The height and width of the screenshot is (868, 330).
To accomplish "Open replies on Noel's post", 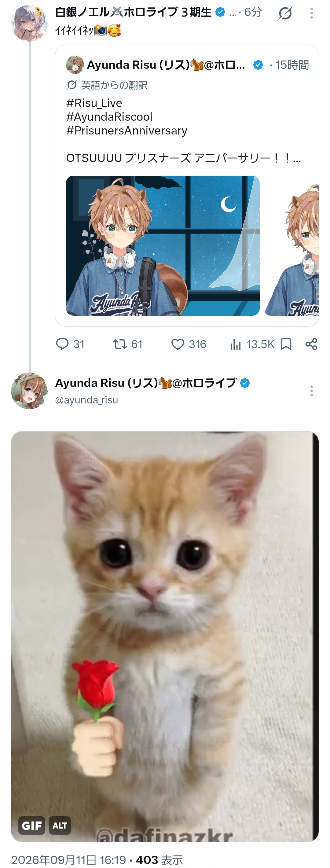I will click(x=70, y=344).
